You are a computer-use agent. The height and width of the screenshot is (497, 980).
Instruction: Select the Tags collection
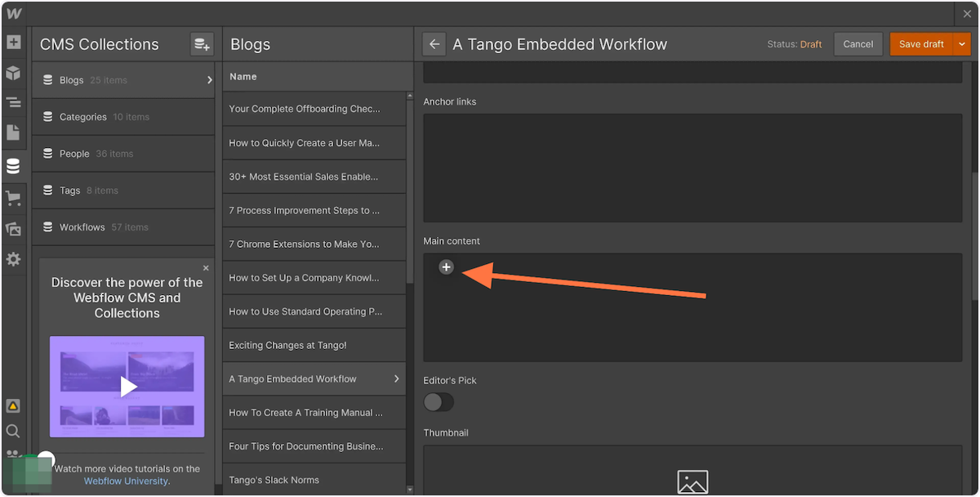click(123, 190)
